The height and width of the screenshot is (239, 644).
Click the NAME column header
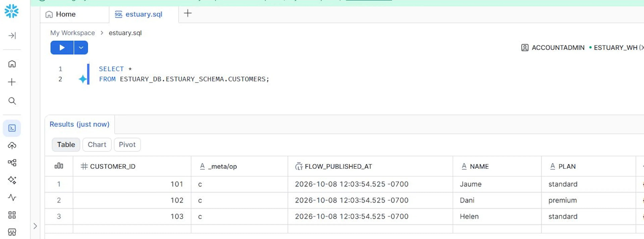tap(497, 166)
